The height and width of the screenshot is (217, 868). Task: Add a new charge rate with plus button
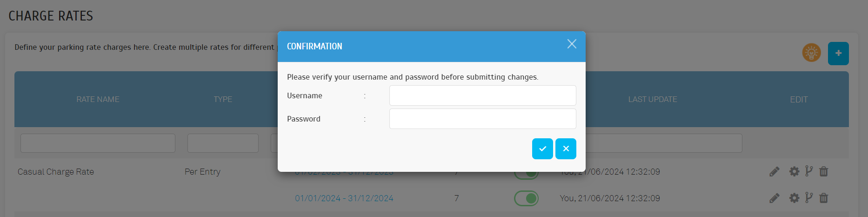point(838,54)
